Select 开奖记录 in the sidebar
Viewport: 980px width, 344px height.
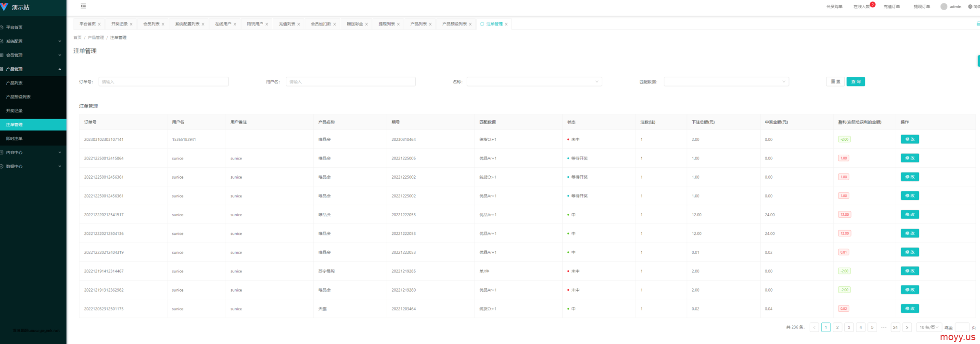click(x=14, y=111)
